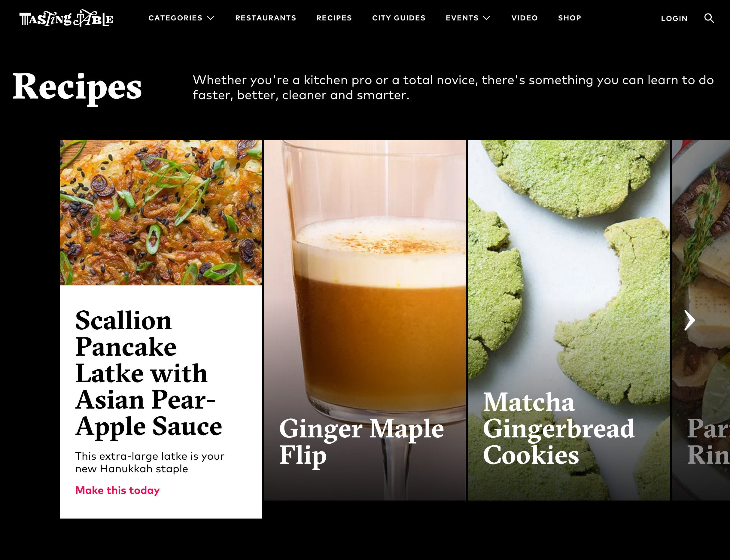Go to Restaurants in navigation
Screen dimensions: 730x560
click(266, 18)
